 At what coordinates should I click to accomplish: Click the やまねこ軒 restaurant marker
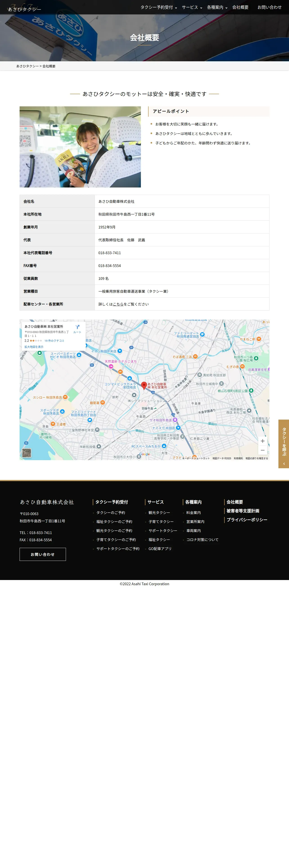(258, 339)
